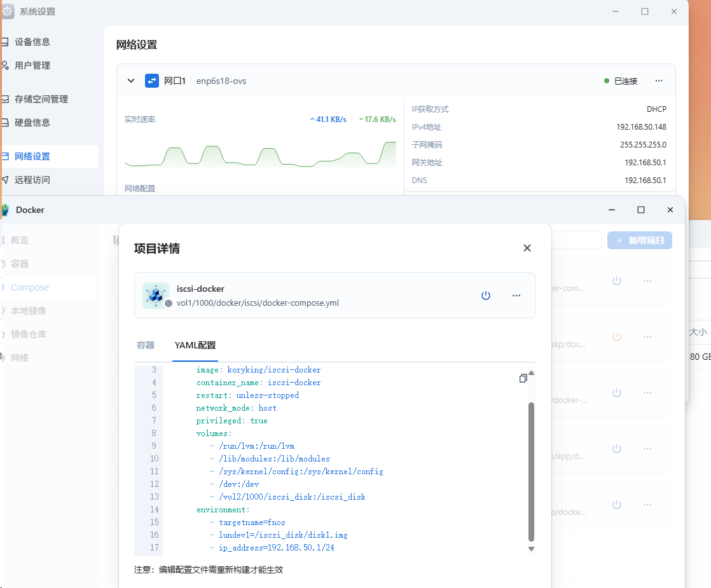Viewport: 711px width, 588px height.
Task: Open more options for first Docker project
Action: pos(647,281)
